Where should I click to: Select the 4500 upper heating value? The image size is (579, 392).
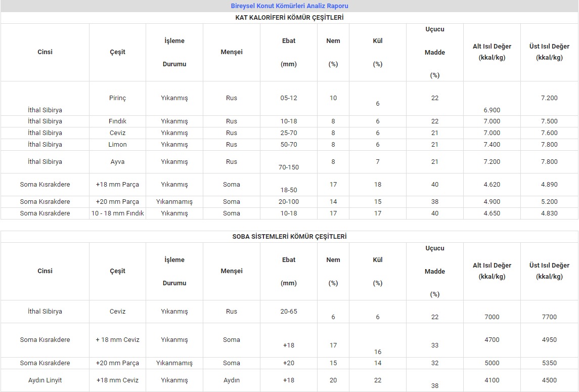point(549,380)
